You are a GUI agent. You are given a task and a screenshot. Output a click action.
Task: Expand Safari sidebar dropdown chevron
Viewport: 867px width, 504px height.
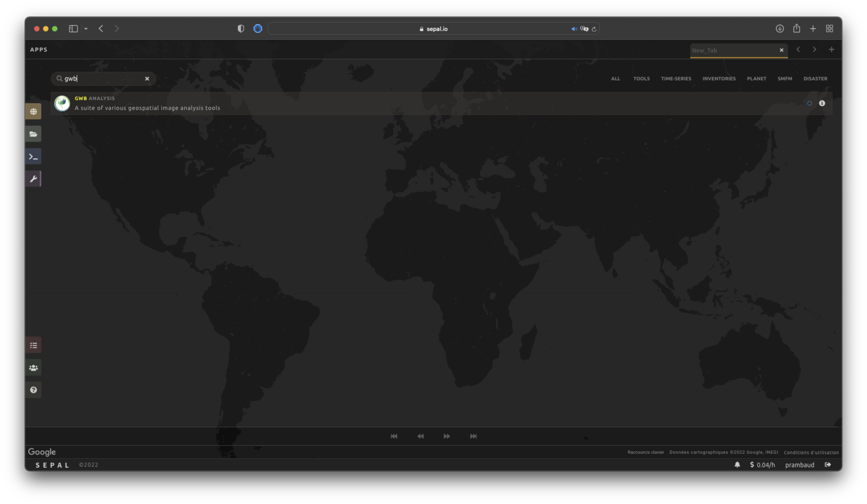tap(86, 28)
